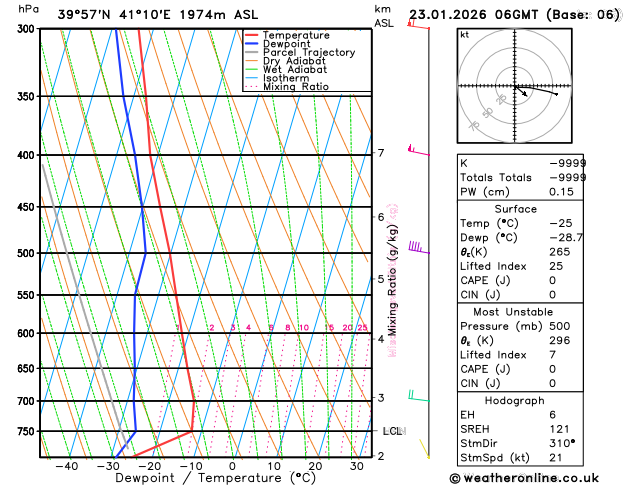Select the Temperature legend entry
This screenshot has width=629, height=486.
[x=287, y=35]
